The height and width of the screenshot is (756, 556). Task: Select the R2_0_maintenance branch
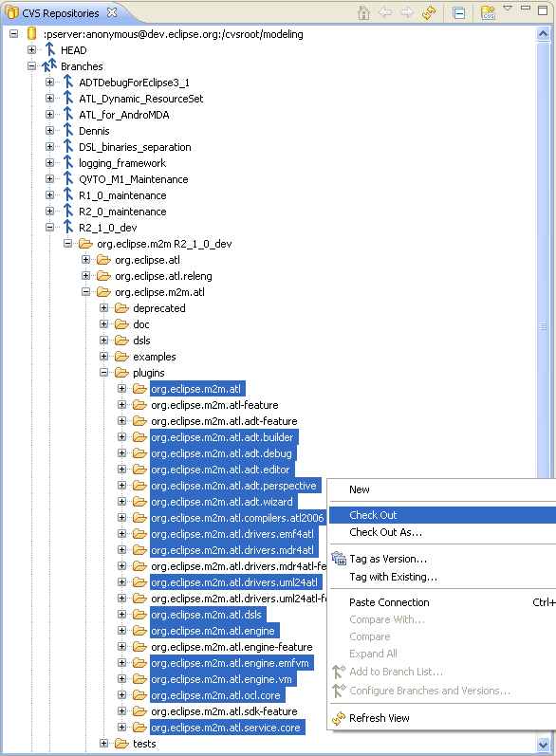click(x=122, y=212)
